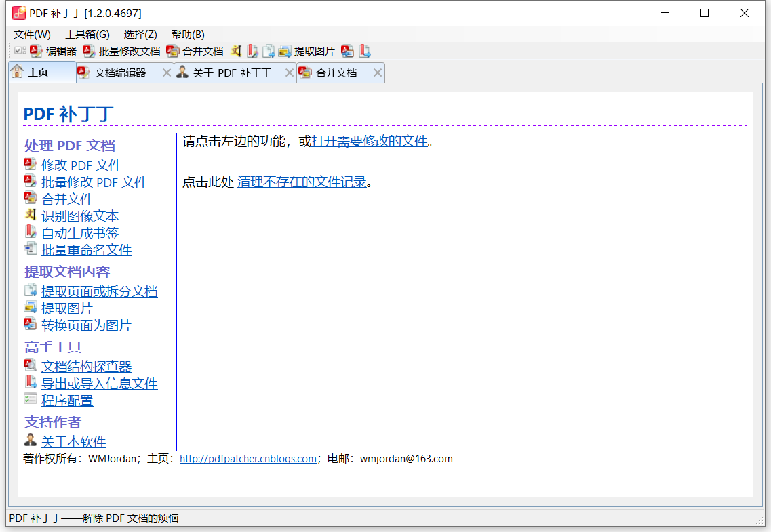This screenshot has height=532, width=771.
Task: Click the 合并文档 toolbar button
Action: click(x=195, y=51)
